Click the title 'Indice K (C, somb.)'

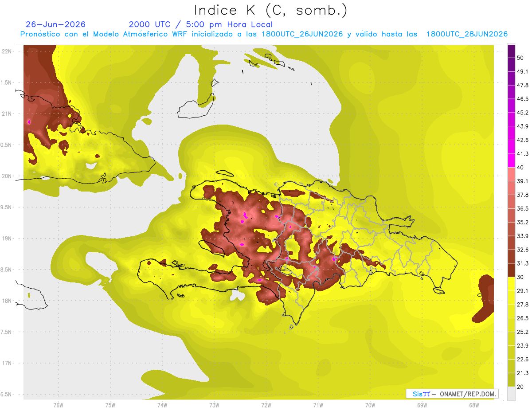coord(270,10)
